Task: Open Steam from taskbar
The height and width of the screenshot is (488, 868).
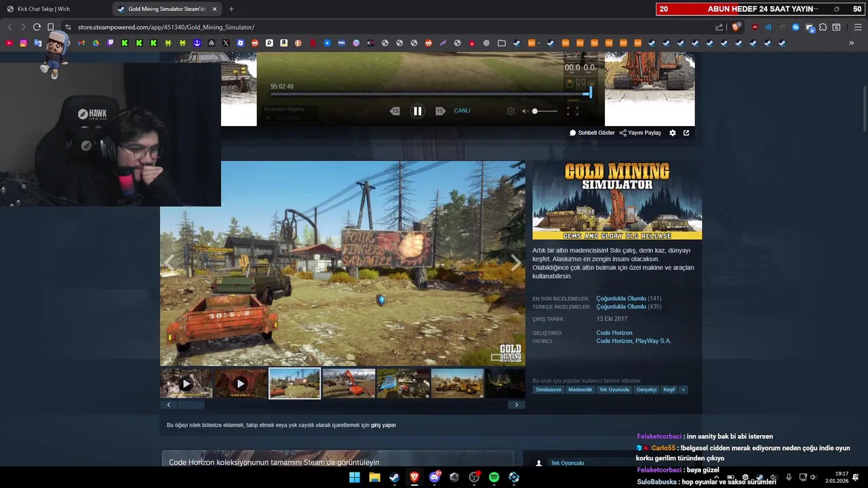Action: point(394,477)
